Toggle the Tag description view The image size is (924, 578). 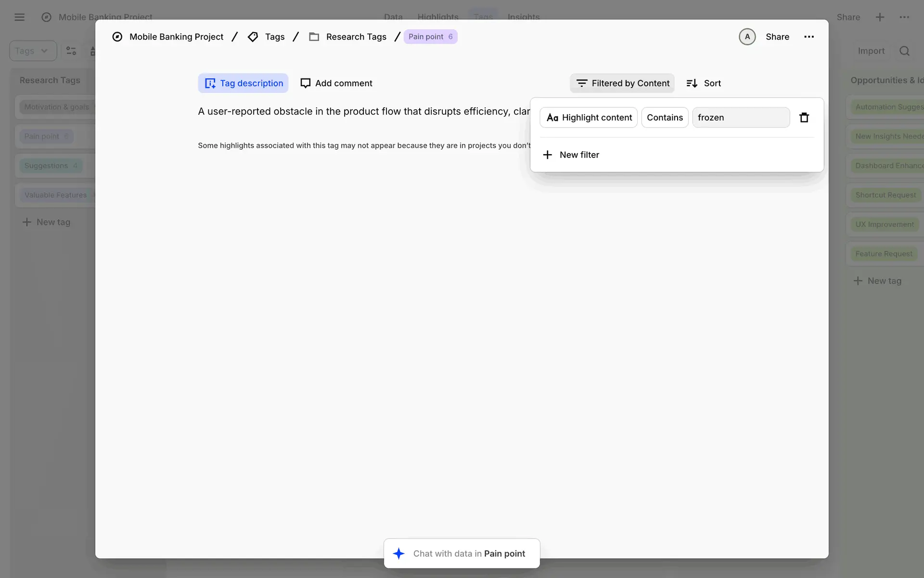click(243, 83)
